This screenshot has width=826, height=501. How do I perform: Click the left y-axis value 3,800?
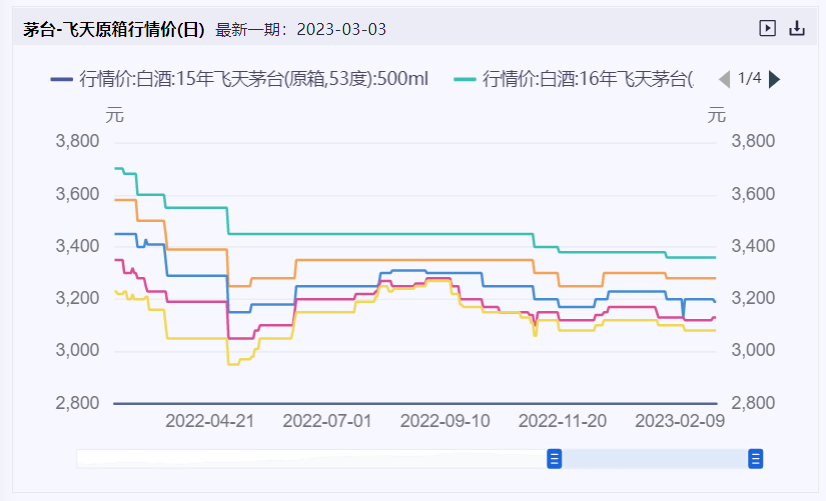click(x=77, y=141)
